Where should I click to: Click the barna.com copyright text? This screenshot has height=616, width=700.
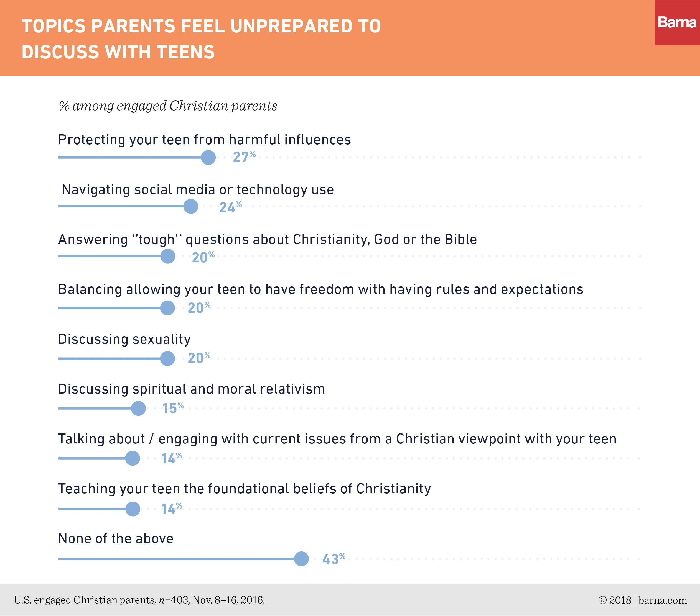pos(642,600)
